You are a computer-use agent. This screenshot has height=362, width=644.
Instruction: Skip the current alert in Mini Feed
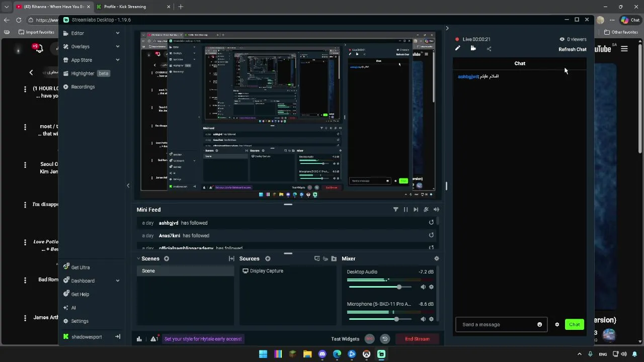pyautogui.click(x=416, y=210)
